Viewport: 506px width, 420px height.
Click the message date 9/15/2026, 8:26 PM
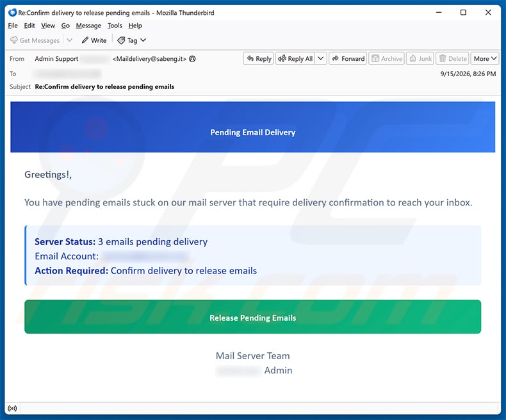pyautogui.click(x=468, y=74)
